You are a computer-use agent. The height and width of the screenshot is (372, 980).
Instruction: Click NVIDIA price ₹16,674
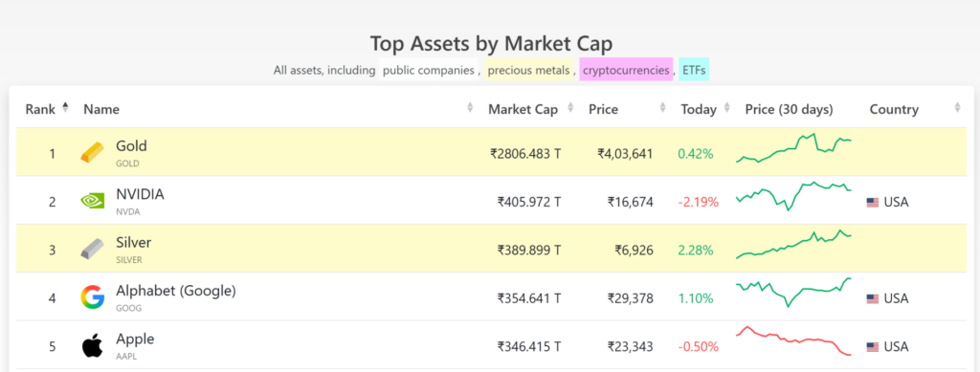click(630, 202)
